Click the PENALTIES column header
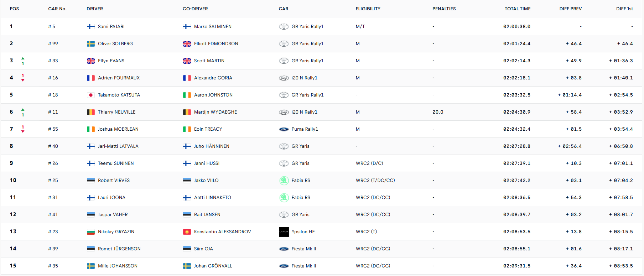 pyautogui.click(x=444, y=9)
